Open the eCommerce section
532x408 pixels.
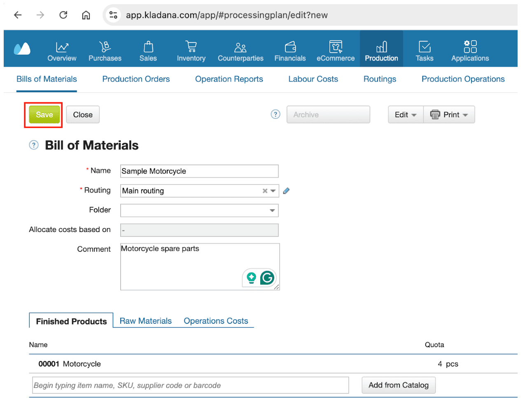[x=336, y=51]
